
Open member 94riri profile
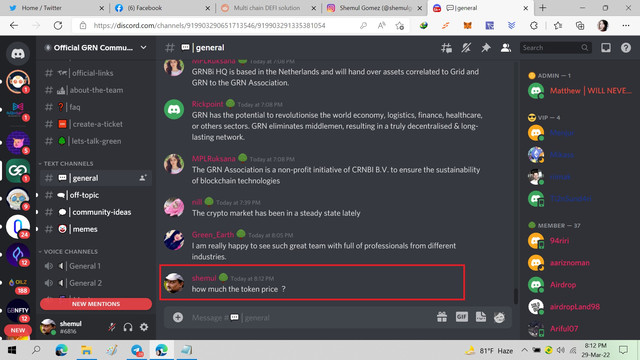(580, 241)
